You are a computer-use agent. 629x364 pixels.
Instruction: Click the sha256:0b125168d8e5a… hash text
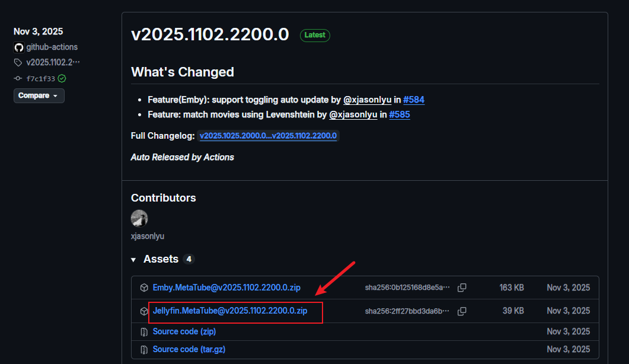[407, 288]
